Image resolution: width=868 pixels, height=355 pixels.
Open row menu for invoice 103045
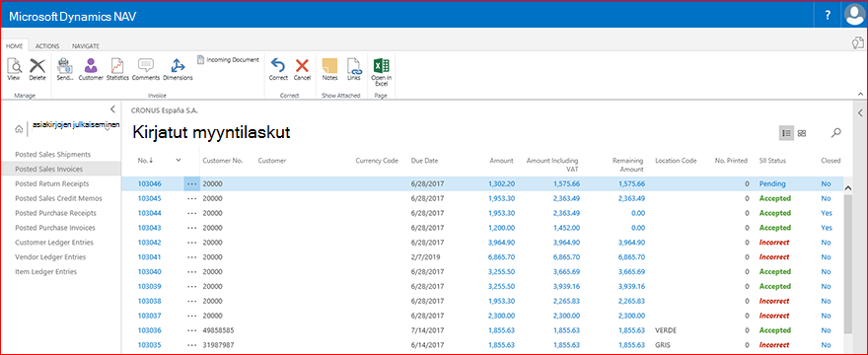coord(192,198)
